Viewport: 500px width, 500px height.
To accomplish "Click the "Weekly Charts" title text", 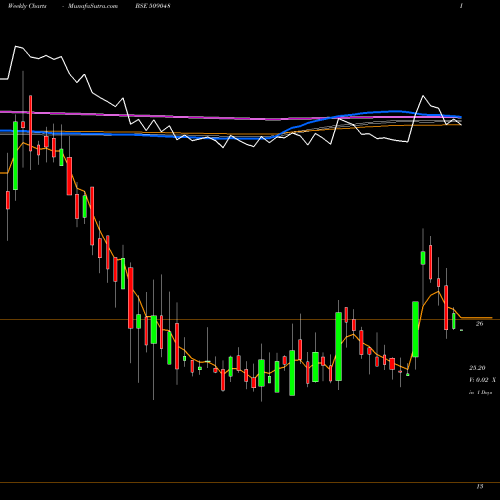I will (x=27, y=6).
